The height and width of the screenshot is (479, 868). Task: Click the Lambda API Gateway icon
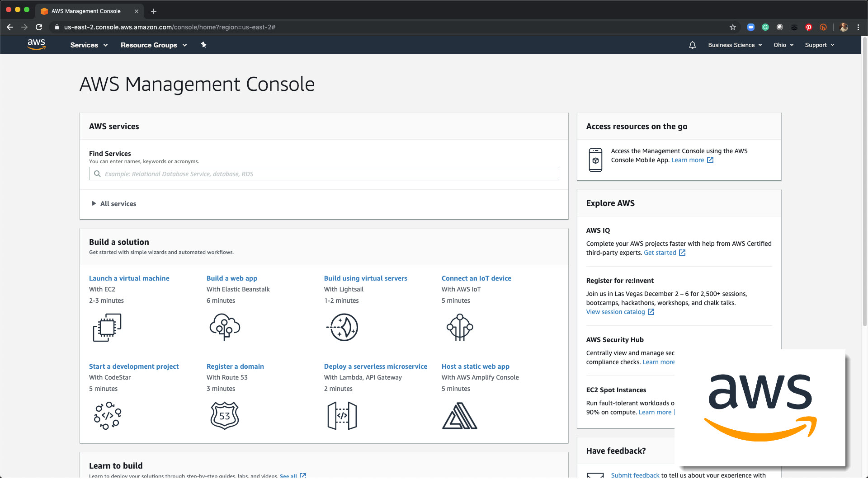(x=342, y=415)
